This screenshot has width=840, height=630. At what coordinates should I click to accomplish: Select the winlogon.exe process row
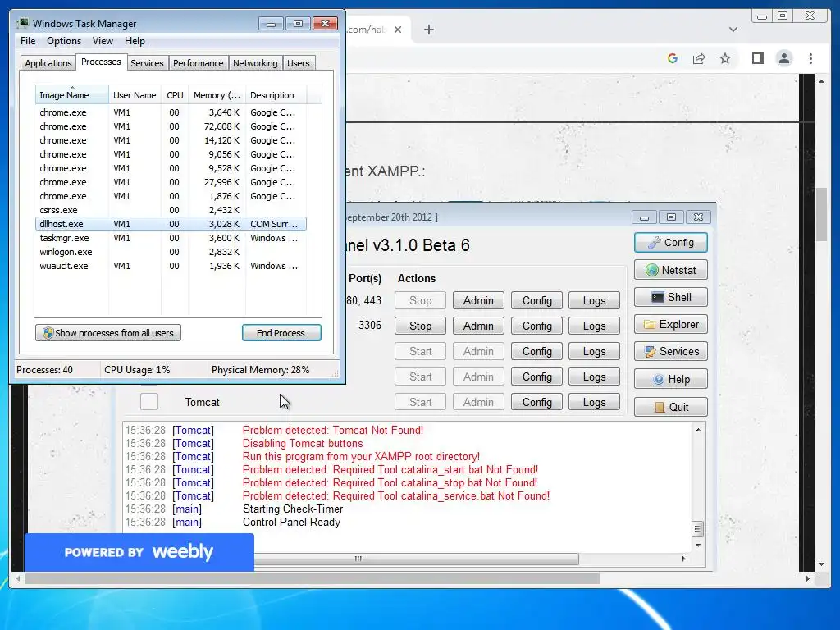[171, 252]
